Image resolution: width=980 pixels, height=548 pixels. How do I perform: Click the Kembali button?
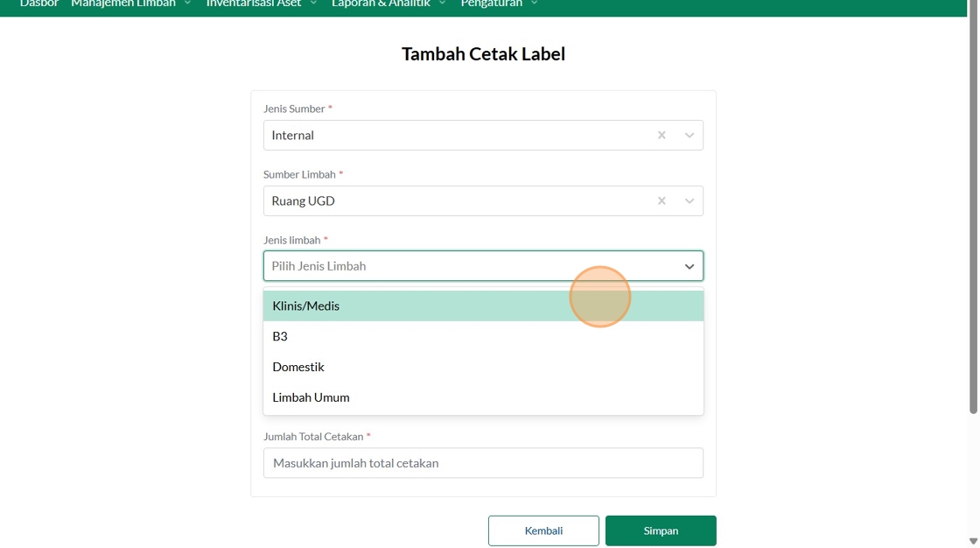point(543,530)
